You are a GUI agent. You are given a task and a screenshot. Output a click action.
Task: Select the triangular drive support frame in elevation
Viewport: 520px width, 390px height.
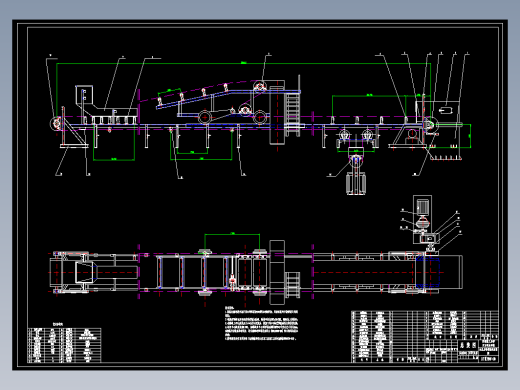(x=408, y=136)
